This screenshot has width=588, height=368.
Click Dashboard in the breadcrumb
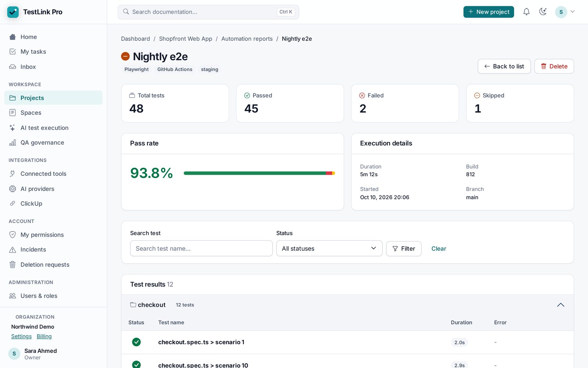pos(136,39)
